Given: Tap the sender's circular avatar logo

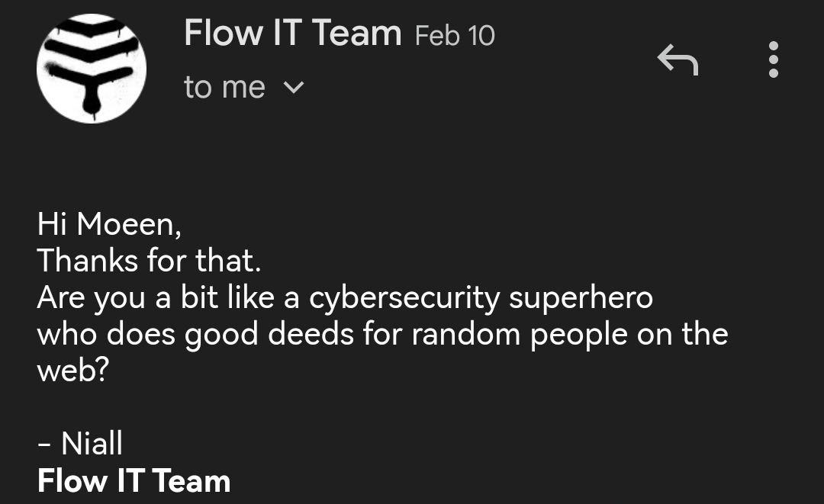Looking at the screenshot, I should [92, 69].
